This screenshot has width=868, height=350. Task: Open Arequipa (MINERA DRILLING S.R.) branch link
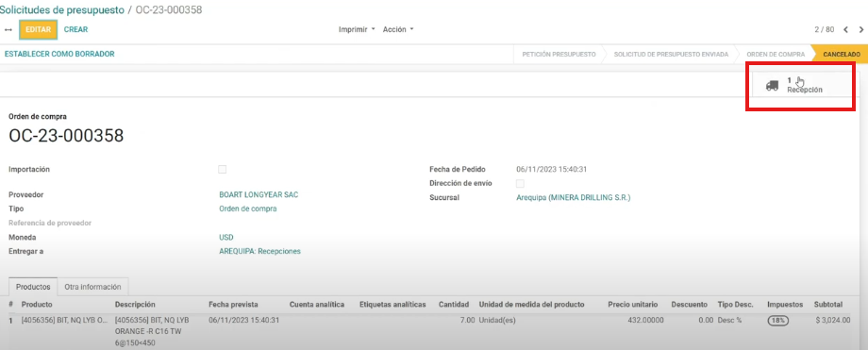point(573,197)
